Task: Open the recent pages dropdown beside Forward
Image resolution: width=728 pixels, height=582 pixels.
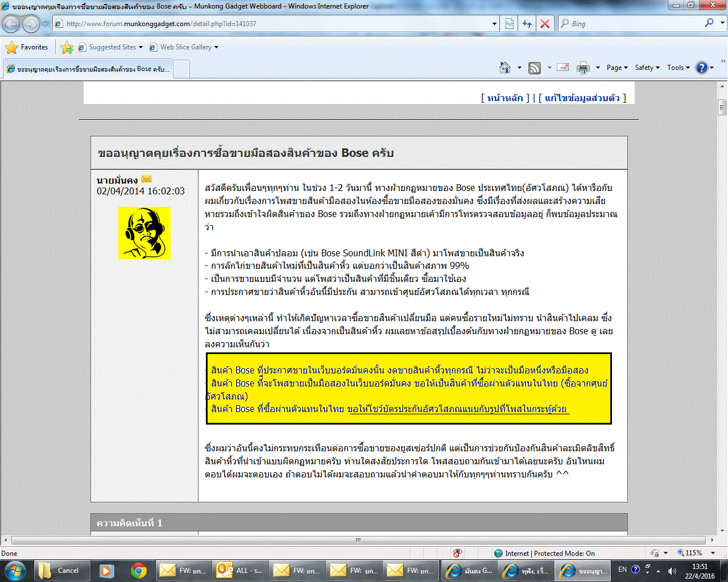Action: [45, 24]
